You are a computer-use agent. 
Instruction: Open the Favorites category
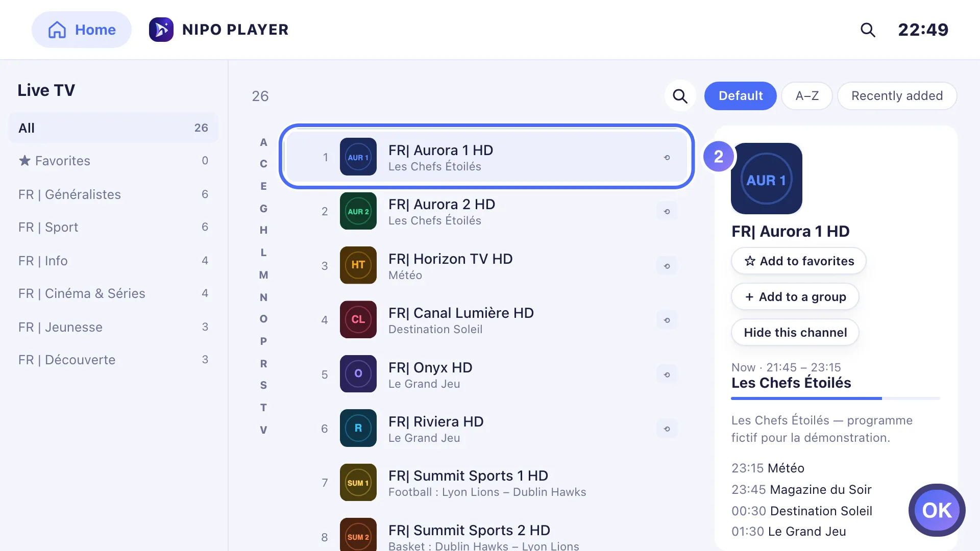pyautogui.click(x=113, y=161)
